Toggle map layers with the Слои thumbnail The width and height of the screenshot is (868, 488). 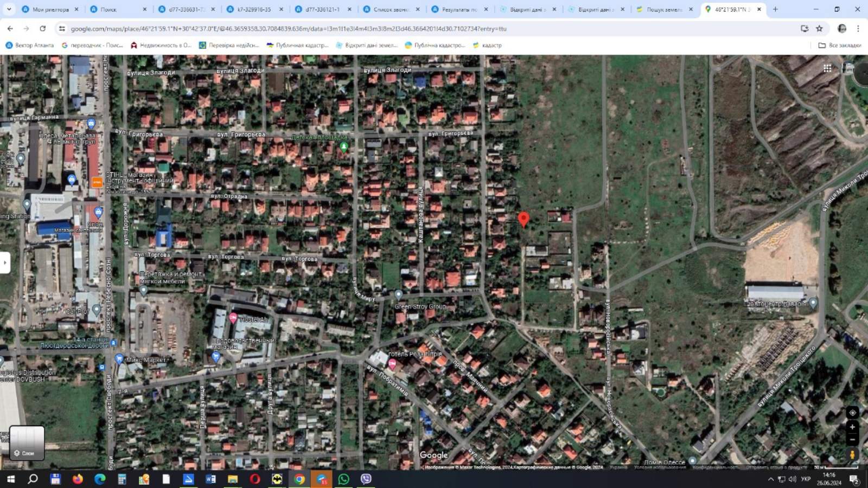[27, 442]
